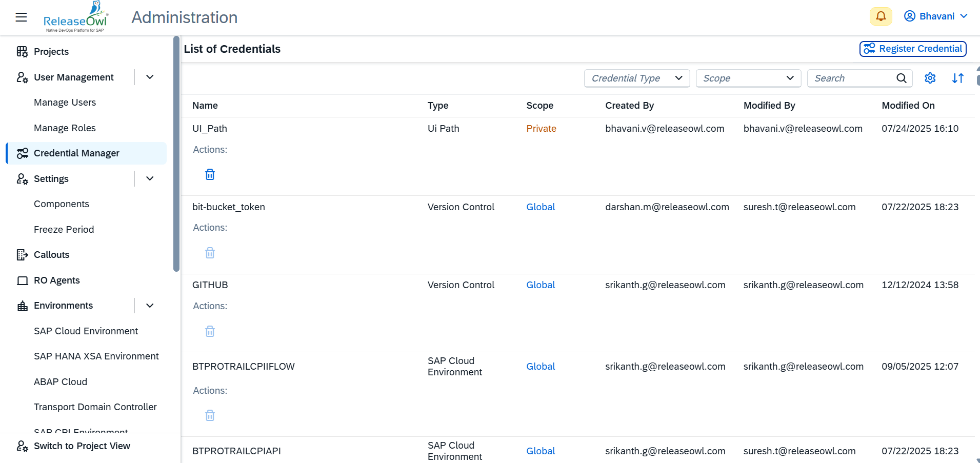Switch to Project View

tap(82, 446)
